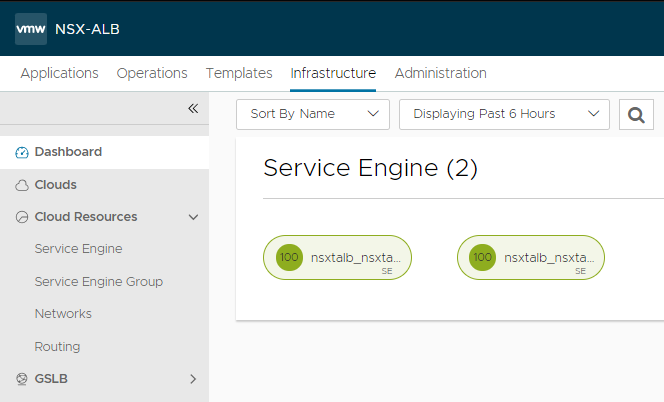Collapse the Cloud Resources section chevron
The height and width of the screenshot is (402, 664).
(x=193, y=217)
